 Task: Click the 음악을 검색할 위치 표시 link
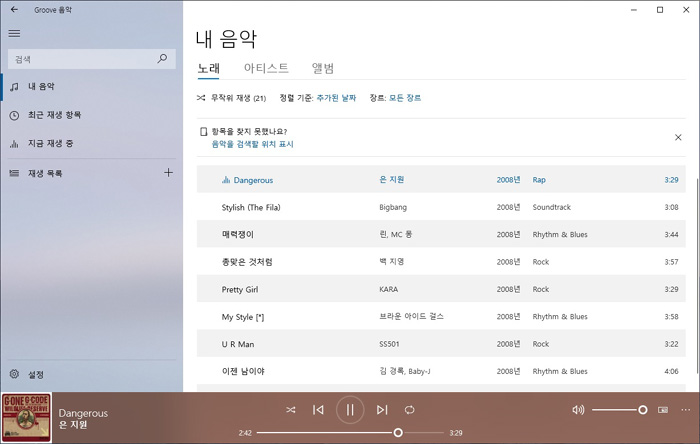point(253,144)
